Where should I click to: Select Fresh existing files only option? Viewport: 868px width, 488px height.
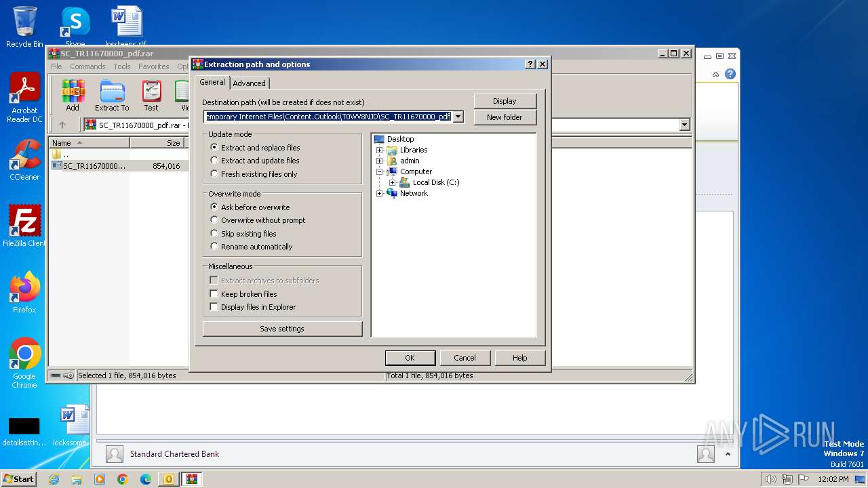click(x=254, y=174)
